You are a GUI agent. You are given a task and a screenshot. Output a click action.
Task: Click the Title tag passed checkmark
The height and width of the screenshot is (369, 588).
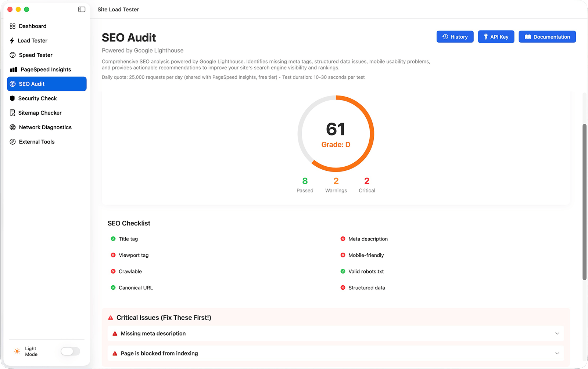pos(113,239)
